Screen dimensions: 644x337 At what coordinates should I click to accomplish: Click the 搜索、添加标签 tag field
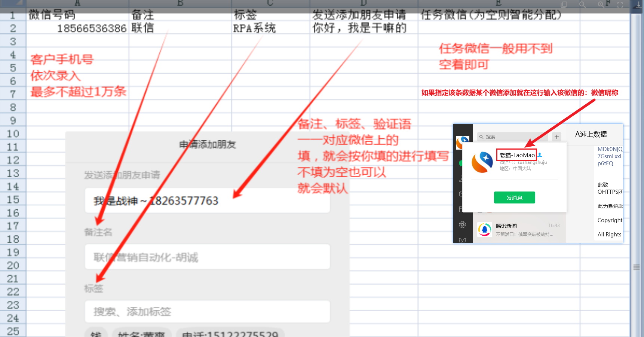point(207,312)
